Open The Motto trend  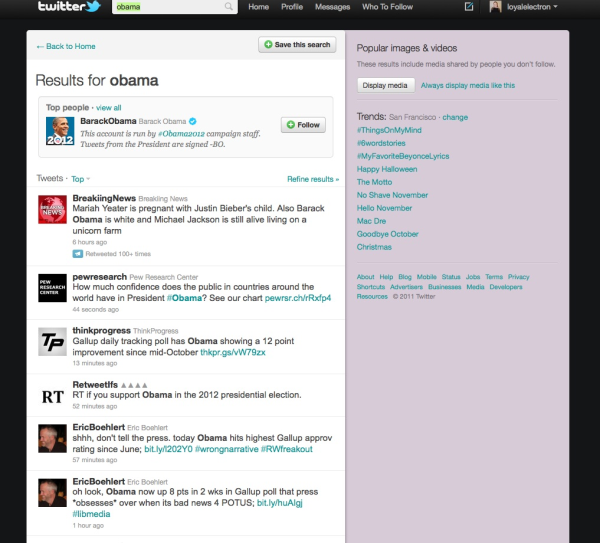(374, 183)
